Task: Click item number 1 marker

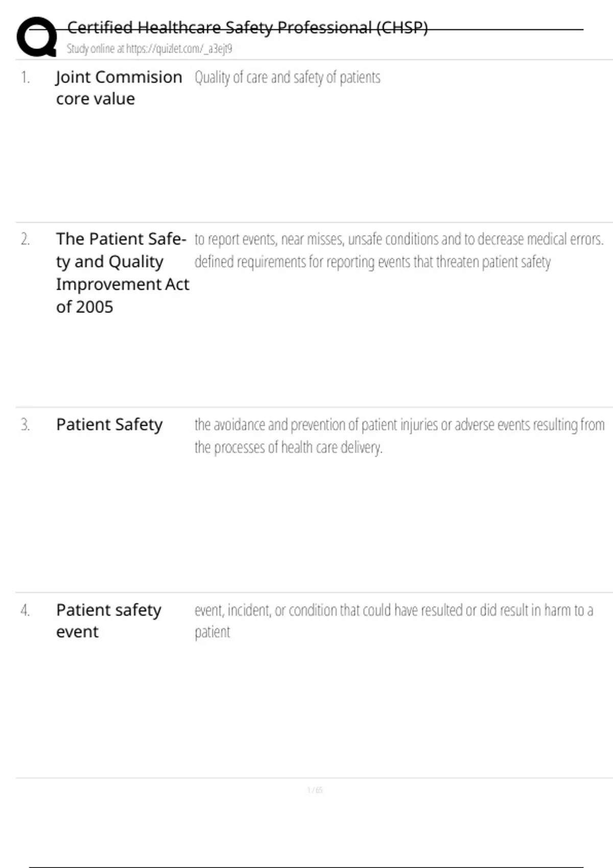Action: (x=25, y=77)
